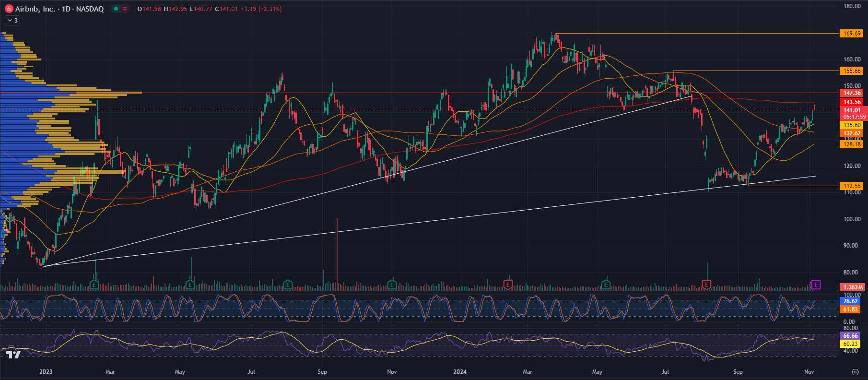868x380 pixels.
Task: Open the Airbnb, Inc. 1D NASDAQ symbol title
Action: (x=59, y=9)
